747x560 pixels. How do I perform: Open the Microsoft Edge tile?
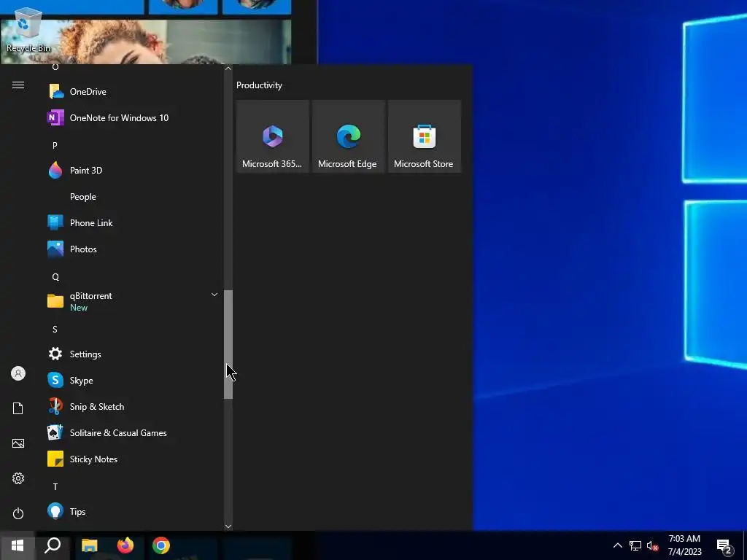coord(348,136)
